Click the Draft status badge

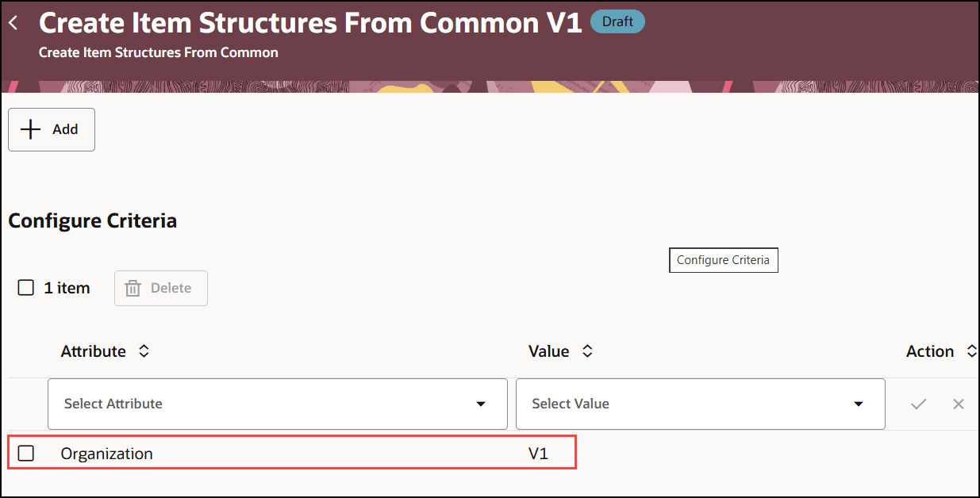point(617,21)
